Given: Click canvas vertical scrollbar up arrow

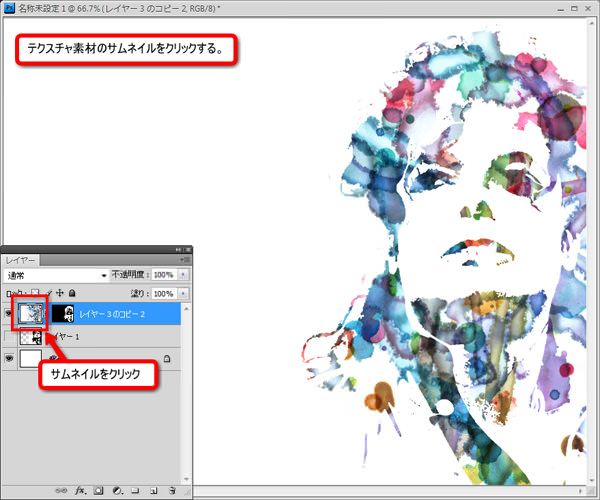Looking at the screenshot, I should (592, 23).
